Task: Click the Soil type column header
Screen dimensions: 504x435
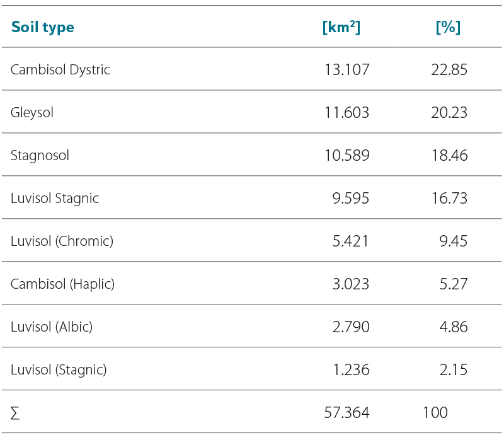Action: 42,27
